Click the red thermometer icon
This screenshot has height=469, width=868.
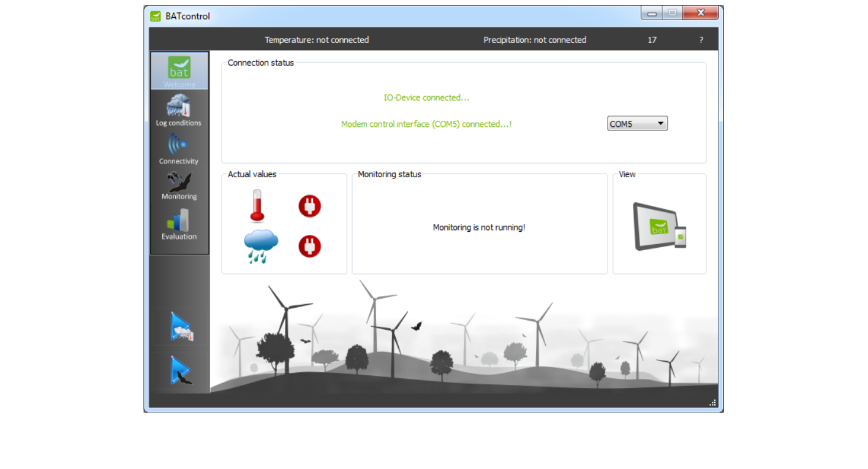pos(257,205)
